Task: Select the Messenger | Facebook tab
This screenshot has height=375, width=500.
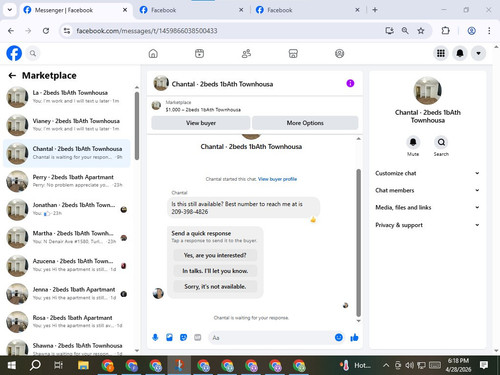Action: pyautogui.click(x=75, y=10)
